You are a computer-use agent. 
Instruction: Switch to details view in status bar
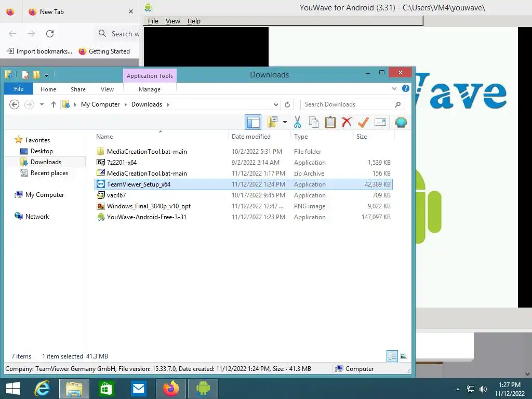pos(392,356)
